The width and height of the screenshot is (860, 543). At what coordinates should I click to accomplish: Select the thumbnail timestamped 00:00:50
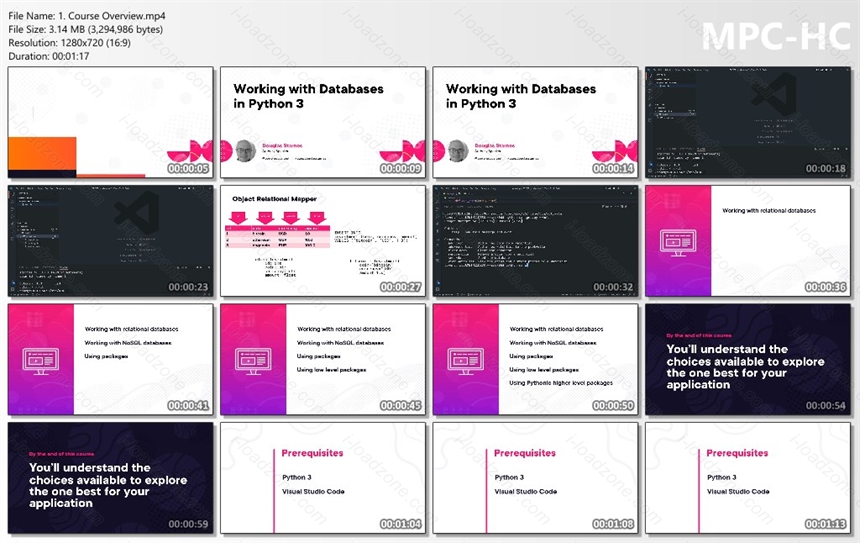[x=535, y=359]
